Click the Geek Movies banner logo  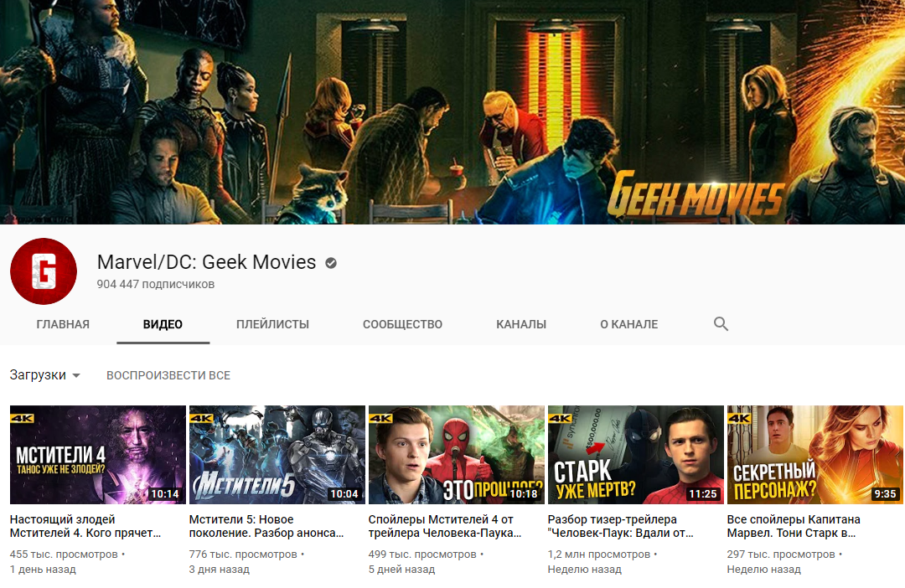coord(696,194)
